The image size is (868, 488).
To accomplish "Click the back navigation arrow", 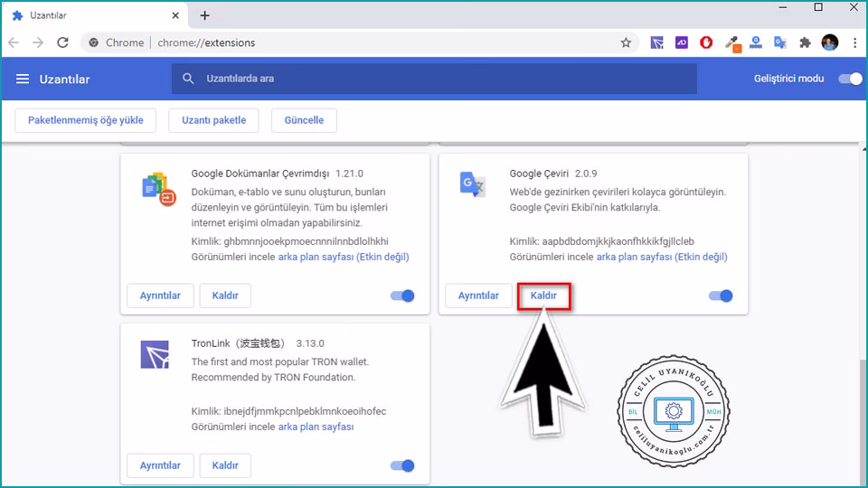I will tap(14, 42).
